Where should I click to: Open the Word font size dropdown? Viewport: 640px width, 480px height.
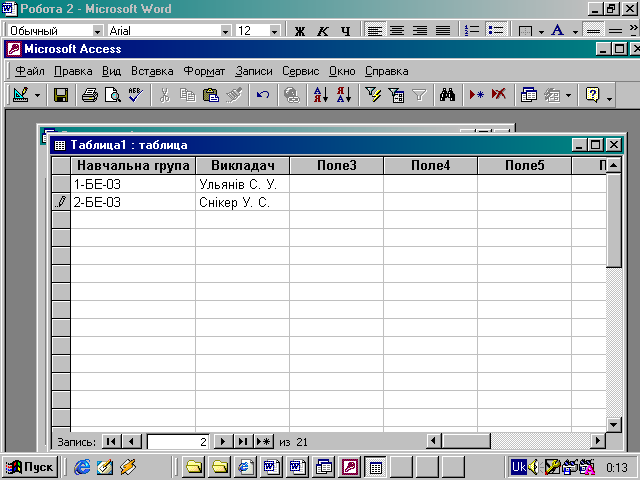point(274,31)
